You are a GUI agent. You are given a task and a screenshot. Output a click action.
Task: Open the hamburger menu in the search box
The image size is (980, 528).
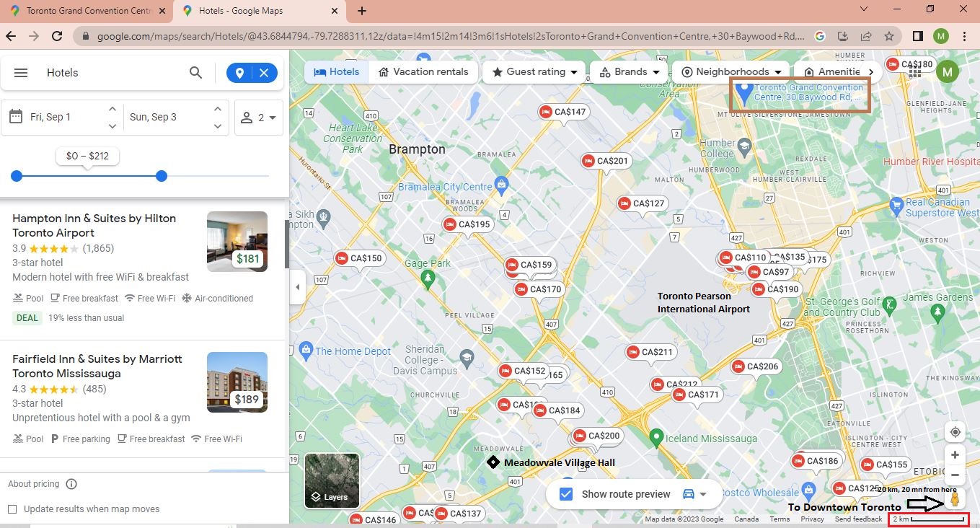pos(21,73)
